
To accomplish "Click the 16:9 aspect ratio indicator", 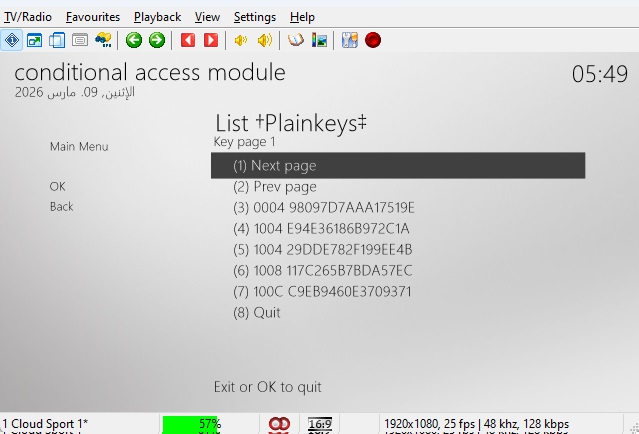I will (x=320, y=424).
